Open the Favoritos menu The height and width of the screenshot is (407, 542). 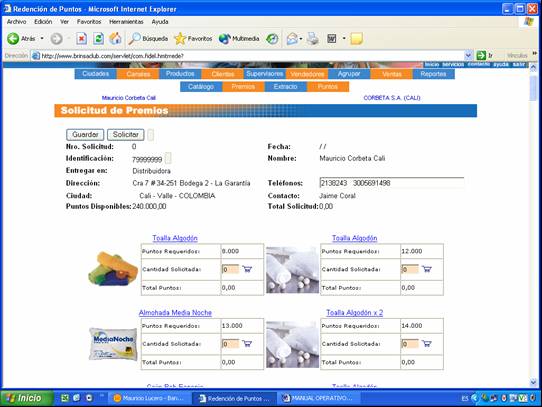pyautogui.click(x=89, y=22)
